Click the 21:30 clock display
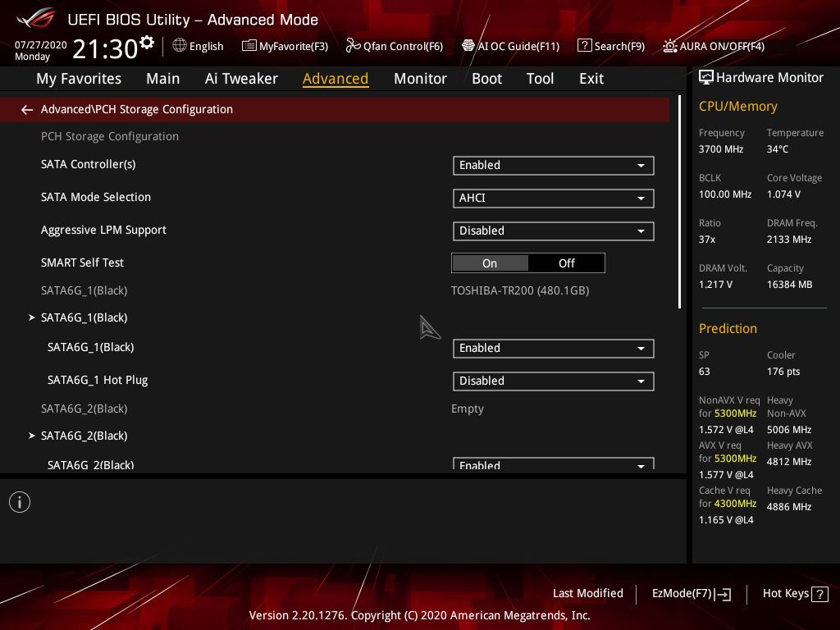 coord(105,48)
